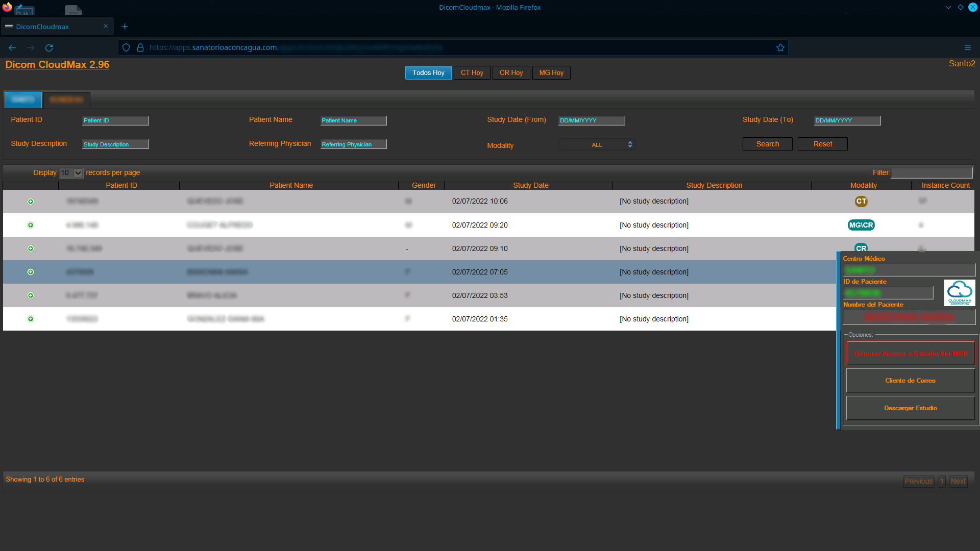Sort table by Patient Name column

click(x=291, y=185)
